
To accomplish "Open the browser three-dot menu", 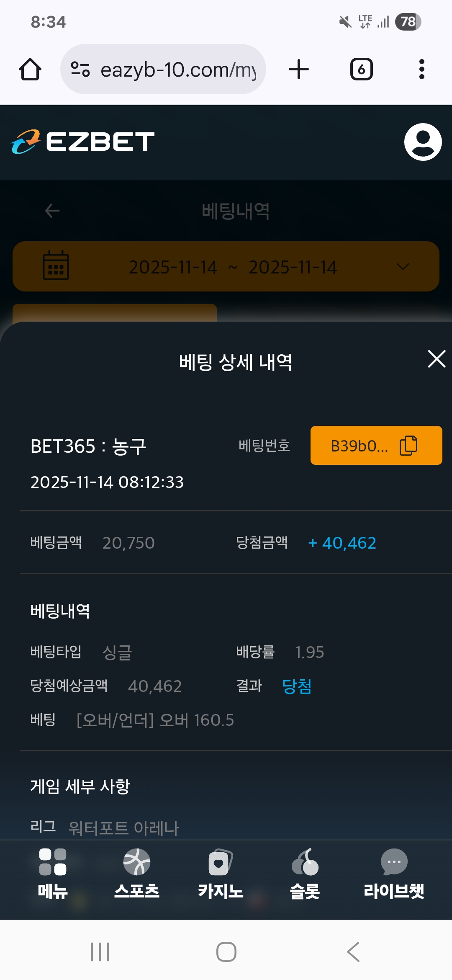I will click(421, 70).
